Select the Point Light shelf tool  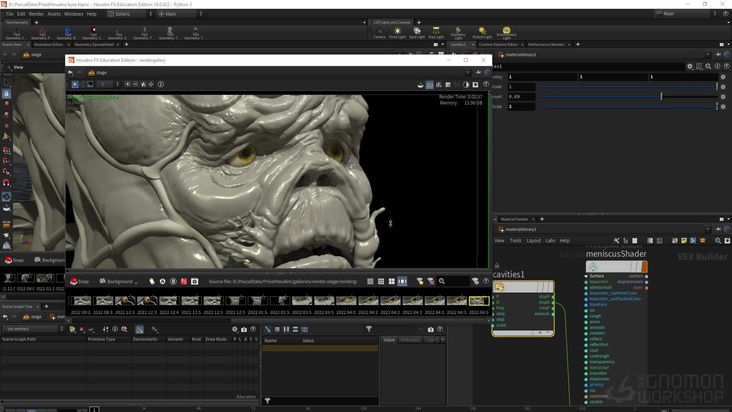(397, 33)
